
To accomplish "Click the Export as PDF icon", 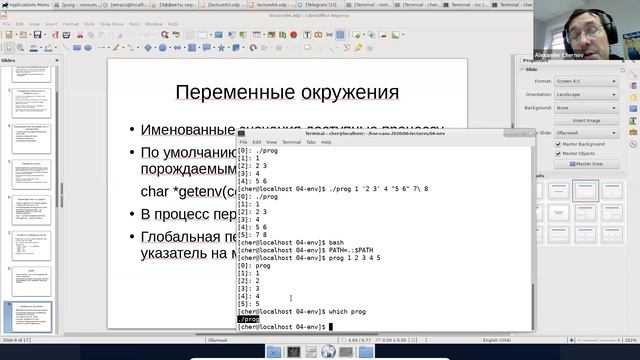I will [x=56, y=35].
